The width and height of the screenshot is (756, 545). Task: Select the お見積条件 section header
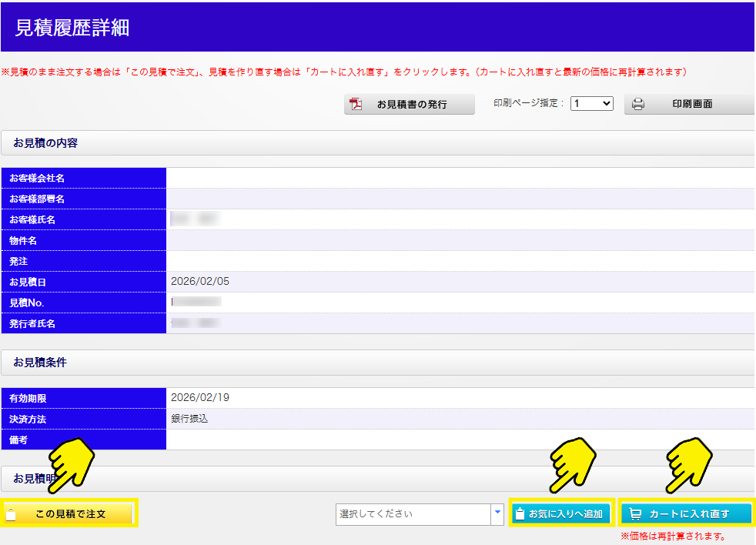pos(40,363)
